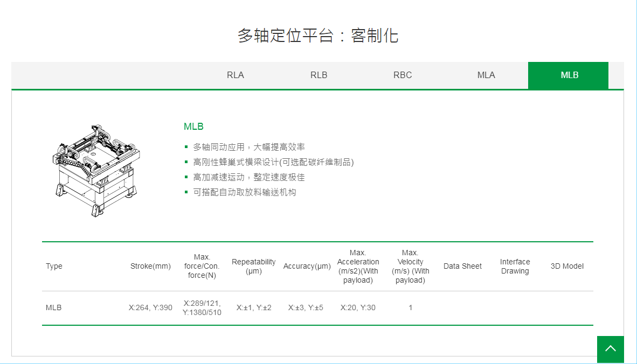Click the Max. Acceleration column header

(x=358, y=266)
